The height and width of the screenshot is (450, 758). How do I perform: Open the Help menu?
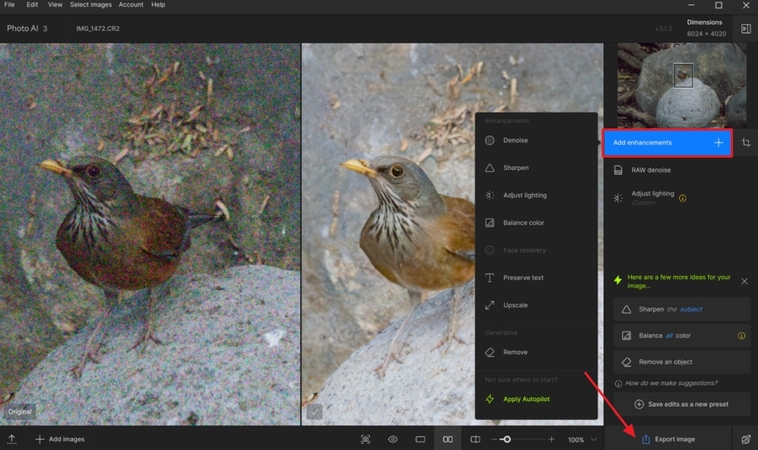click(158, 4)
